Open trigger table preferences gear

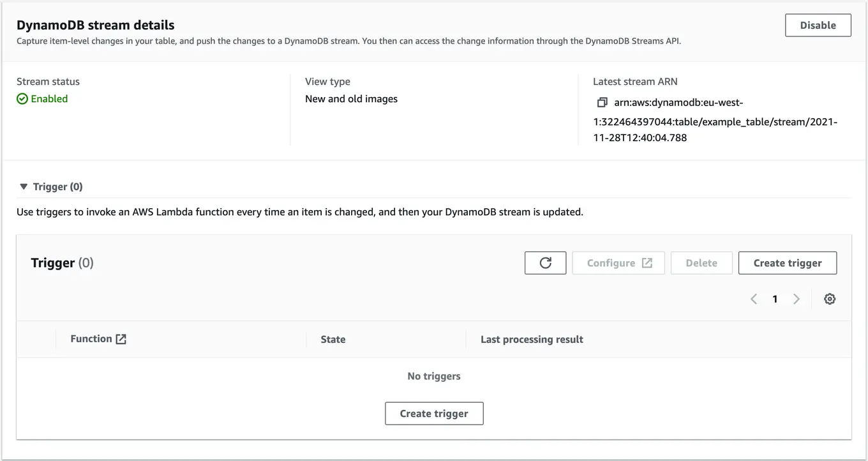pyautogui.click(x=829, y=298)
